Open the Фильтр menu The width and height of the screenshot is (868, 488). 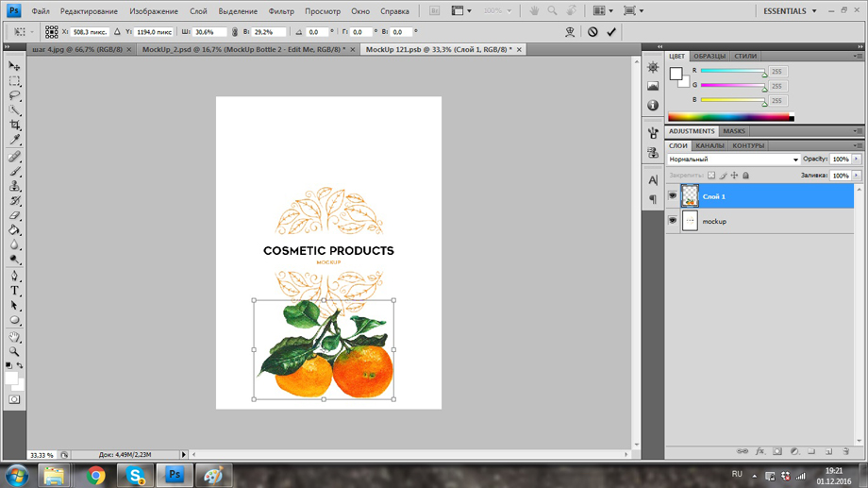pos(281,11)
